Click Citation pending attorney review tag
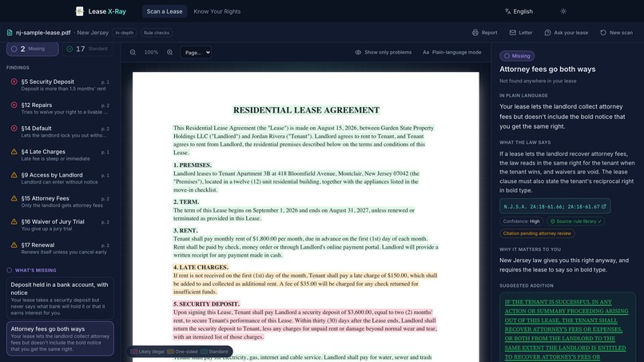The width and height of the screenshot is (644, 362). click(537, 233)
